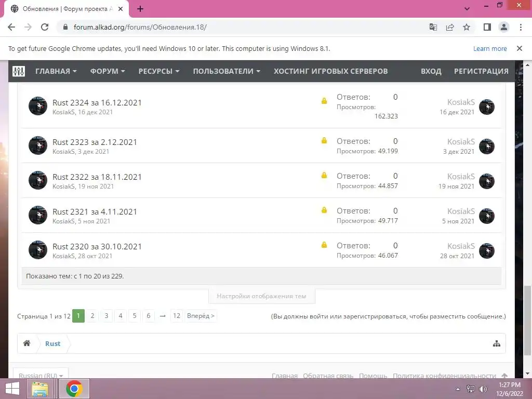Open thread Rust 2321 за 4.11.2021

(95, 212)
